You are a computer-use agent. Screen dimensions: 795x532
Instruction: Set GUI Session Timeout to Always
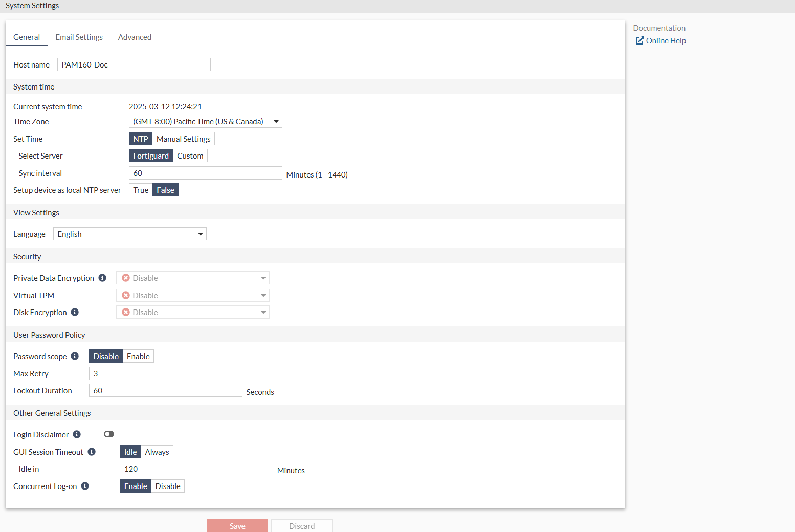tap(157, 452)
